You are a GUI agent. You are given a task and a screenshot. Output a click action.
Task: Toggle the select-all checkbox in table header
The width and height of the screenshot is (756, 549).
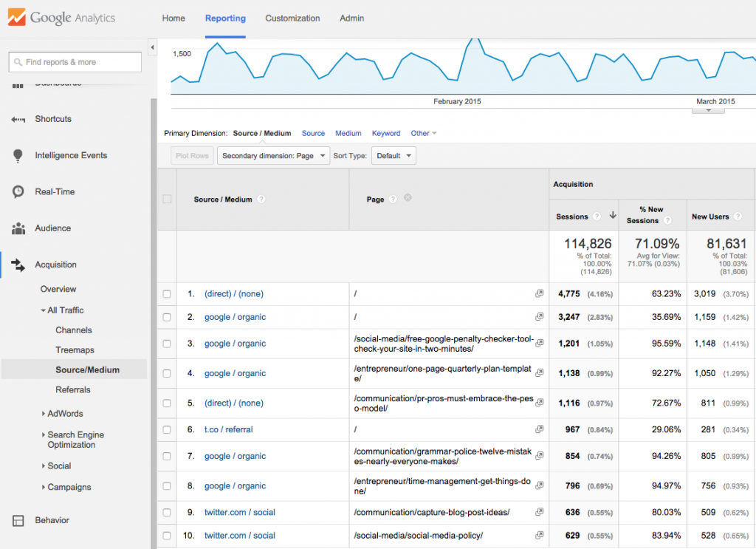click(x=167, y=199)
